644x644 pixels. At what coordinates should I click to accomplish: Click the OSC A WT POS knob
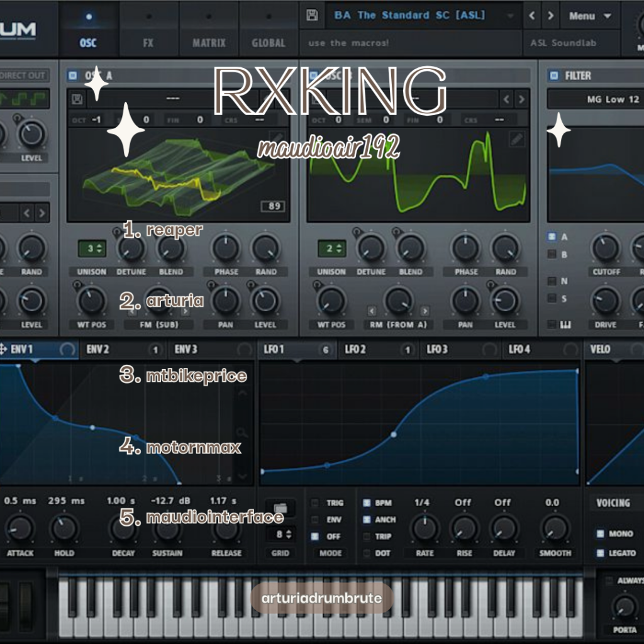[91, 301]
